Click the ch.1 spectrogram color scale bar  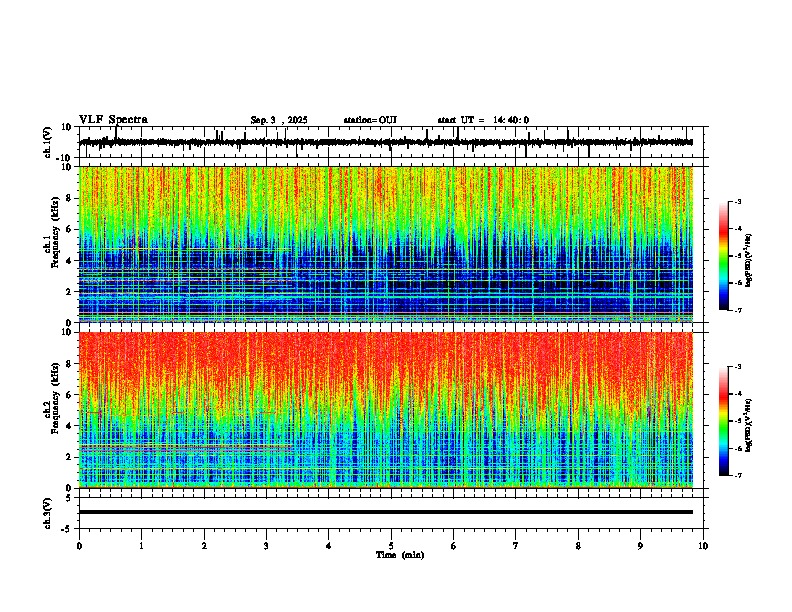[x=724, y=256]
